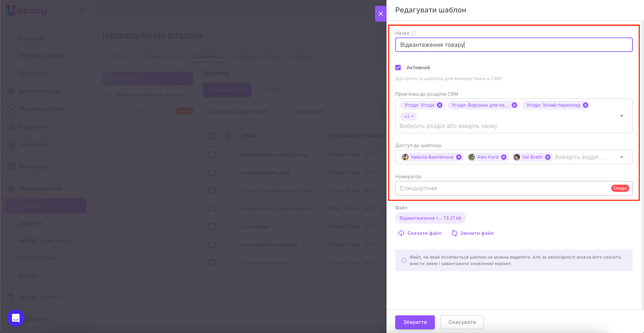Click the info icon next to Назва
The width and height of the screenshot is (644, 333).
(x=414, y=33)
